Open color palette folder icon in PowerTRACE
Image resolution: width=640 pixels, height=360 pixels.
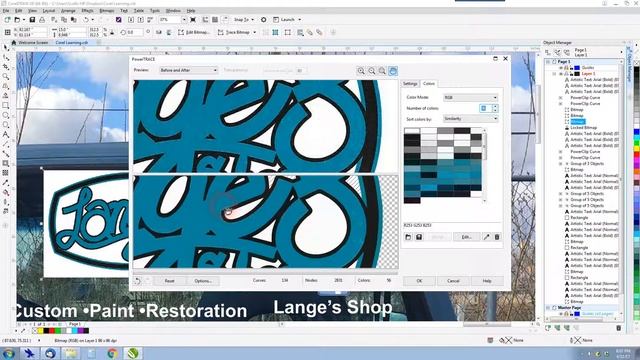coord(408,237)
